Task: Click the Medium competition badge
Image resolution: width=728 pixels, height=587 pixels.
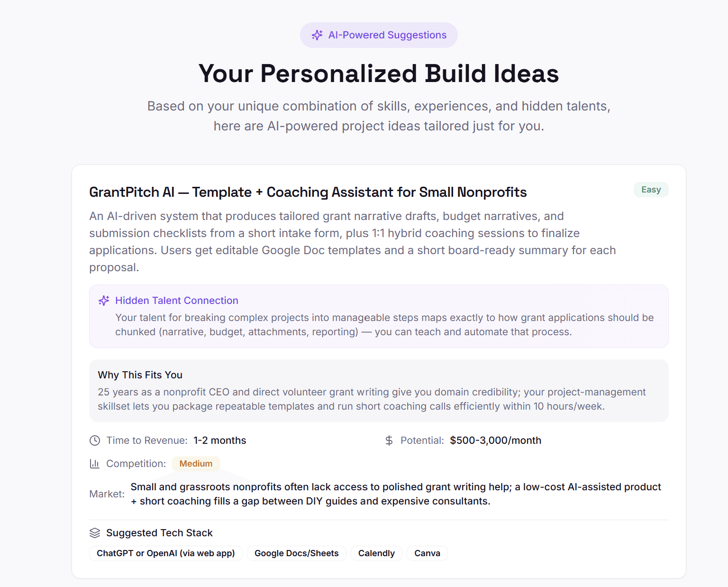Action: point(196,464)
